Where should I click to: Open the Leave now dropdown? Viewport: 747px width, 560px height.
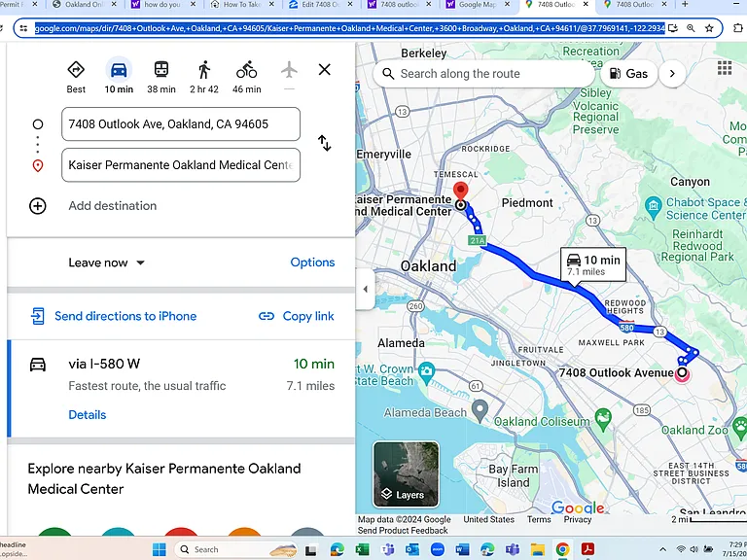pos(106,262)
